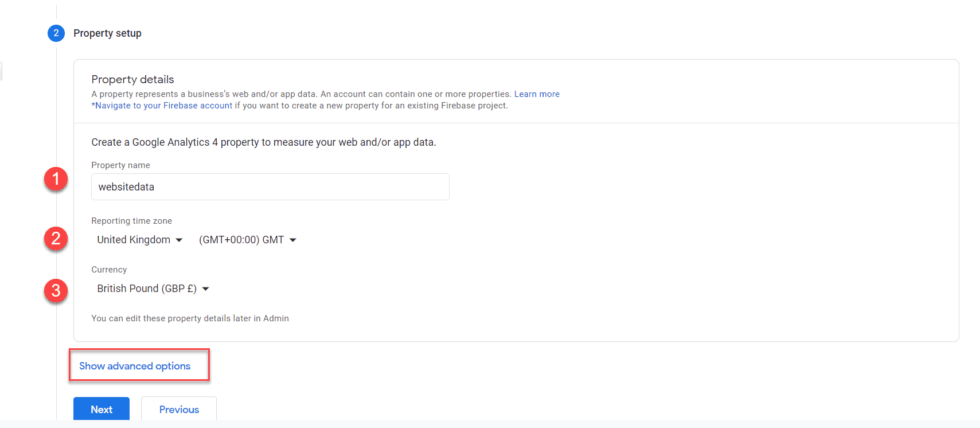The width and height of the screenshot is (980, 428).
Task: Click the arrow beside United Kingdom
Action: tap(179, 240)
